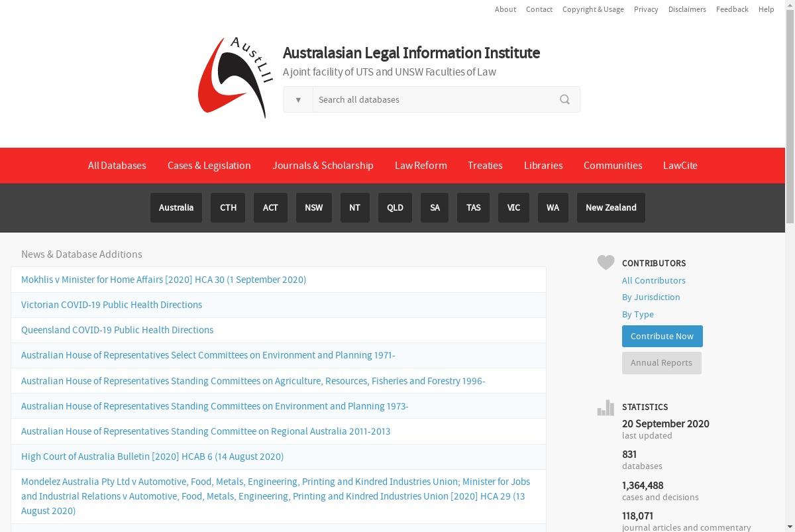Select Cases & Legislation menu item
The height and width of the screenshot is (532, 795).
pos(209,166)
